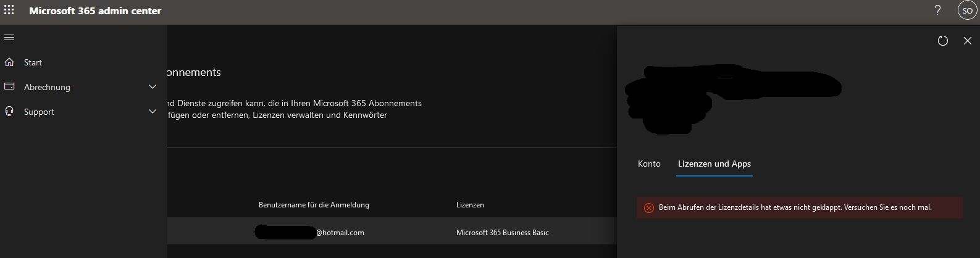
Task: Click the Microsoft 365 admin center title
Action: [x=95, y=10]
